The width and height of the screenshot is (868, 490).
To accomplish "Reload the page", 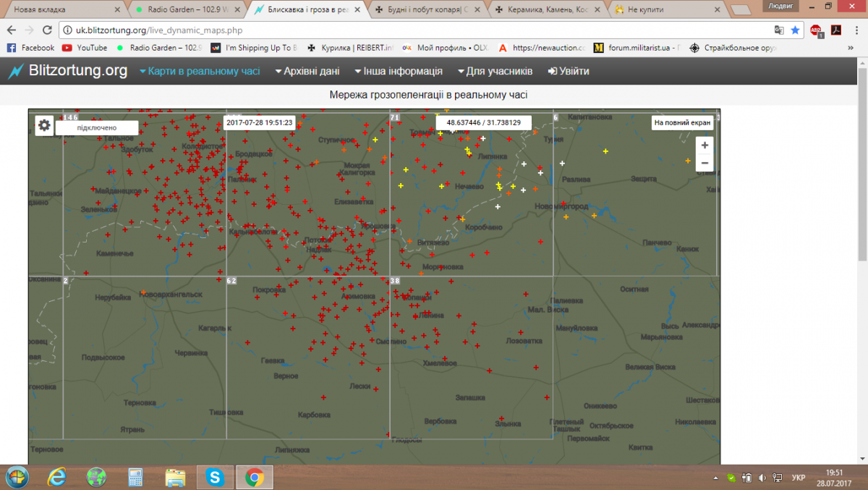I will [47, 30].
